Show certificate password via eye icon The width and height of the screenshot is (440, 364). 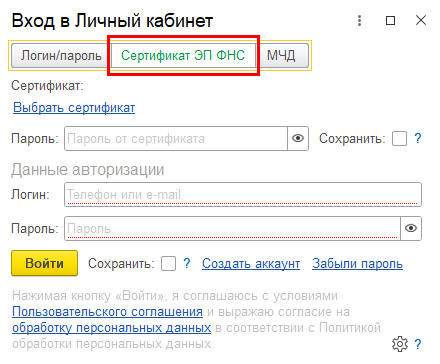coord(298,138)
